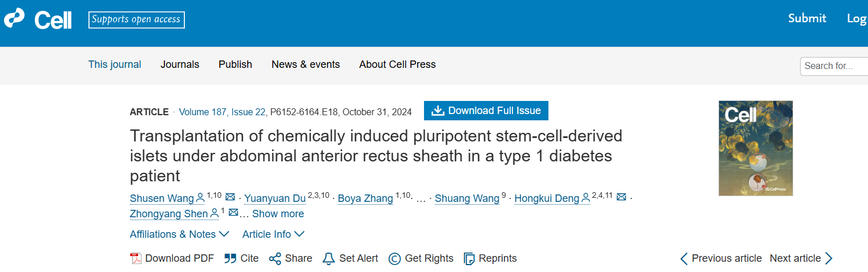Open the Publish menu item
The height and width of the screenshot is (272, 868).
pos(235,64)
